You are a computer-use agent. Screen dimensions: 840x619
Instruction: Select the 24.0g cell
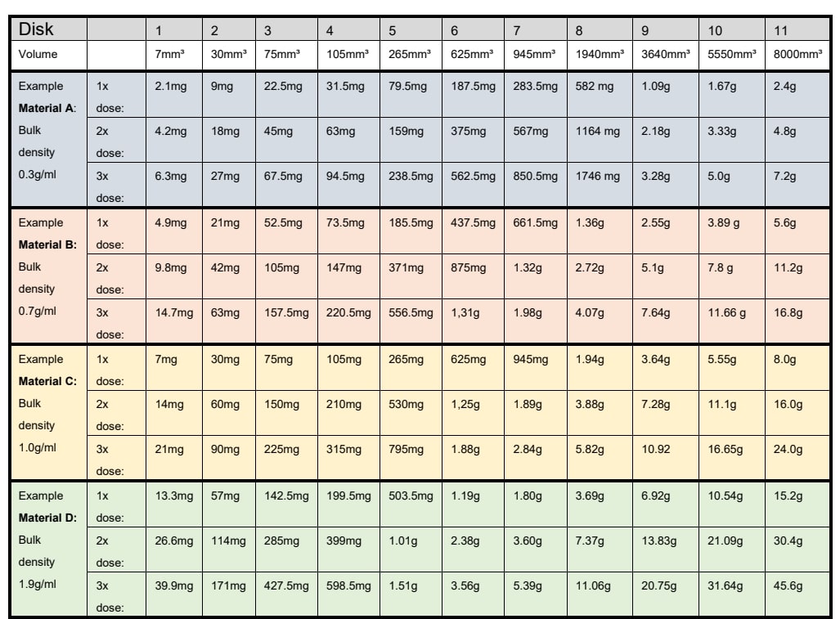pos(788,449)
